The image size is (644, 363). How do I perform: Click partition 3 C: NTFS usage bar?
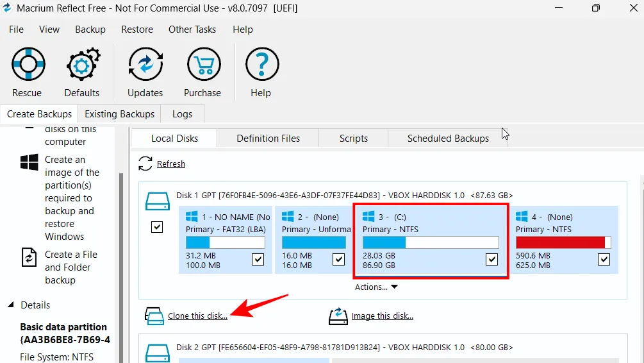pyautogui.click(x=431, y=242)
